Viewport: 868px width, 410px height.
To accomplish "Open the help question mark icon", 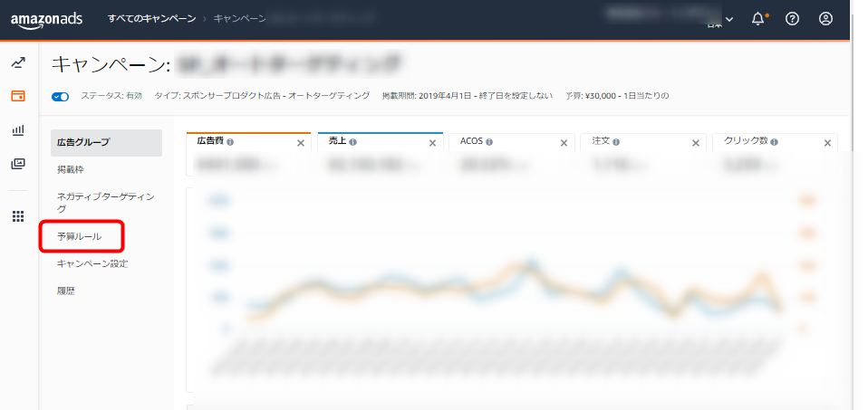I will tap(792, 19).
